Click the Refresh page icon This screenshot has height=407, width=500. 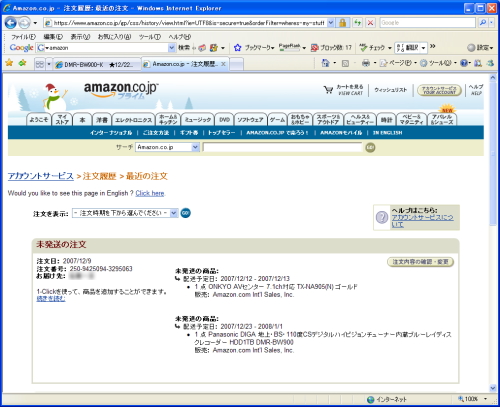click(357, 23)
